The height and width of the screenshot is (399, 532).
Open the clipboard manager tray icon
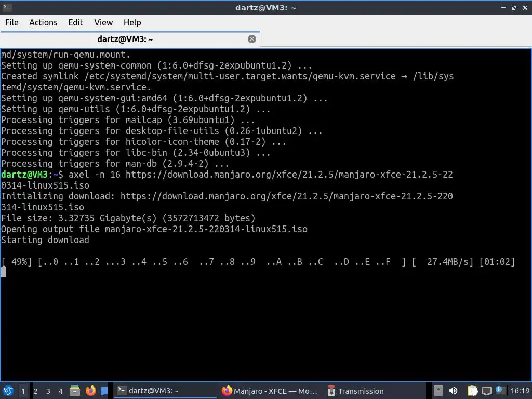(472, 391)
